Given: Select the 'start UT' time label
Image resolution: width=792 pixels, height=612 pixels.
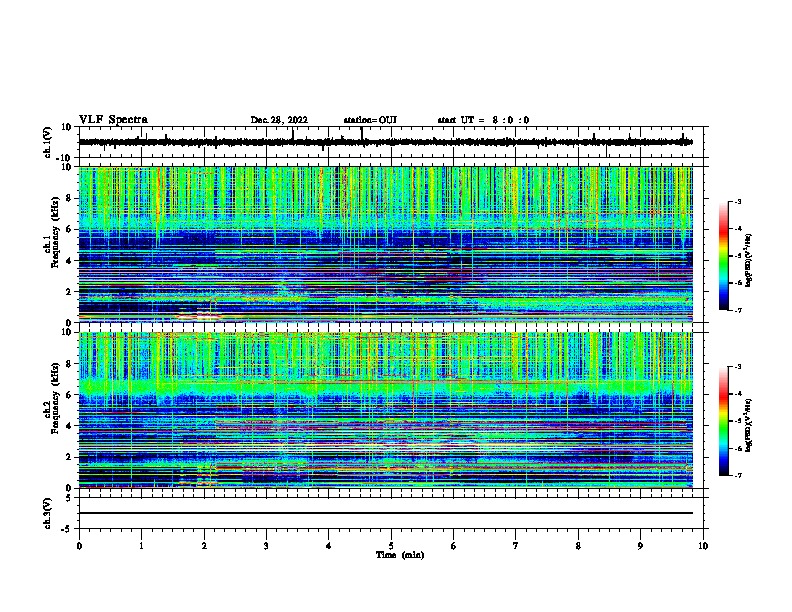Looking at the screenshot, I should tap(483, 120).
